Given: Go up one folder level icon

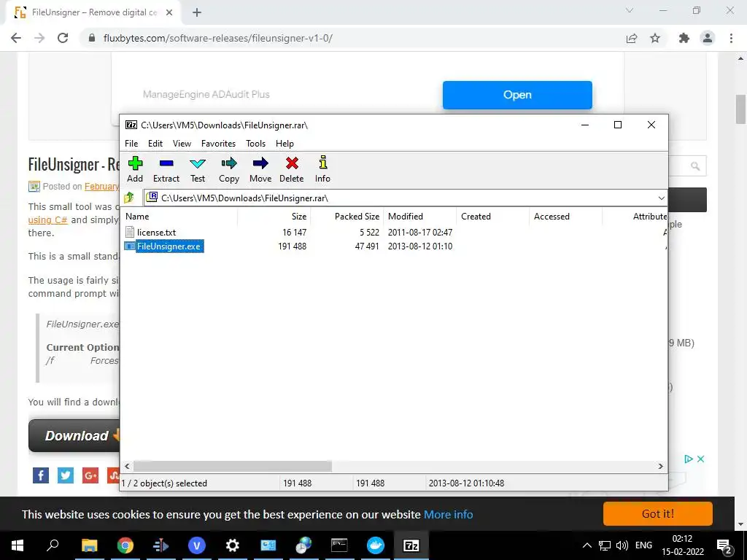Looking at the screenshot, I should click(x=129, y=197).
